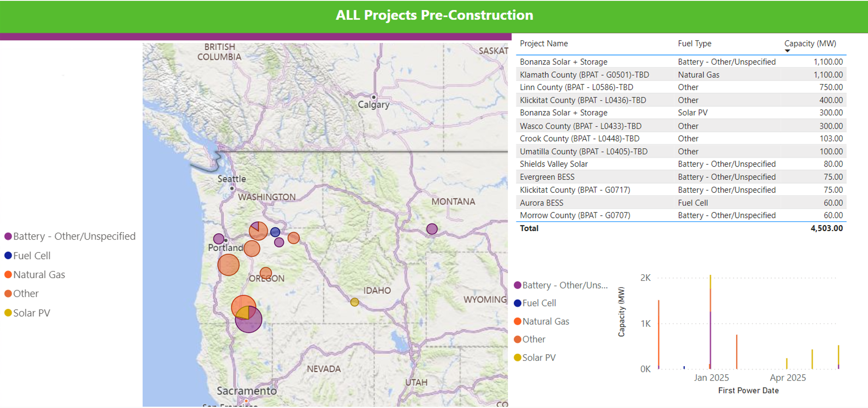Viewport: 868px width, 408px height.
Task: Click Other in the chart legend
Action: pos(533,339)
